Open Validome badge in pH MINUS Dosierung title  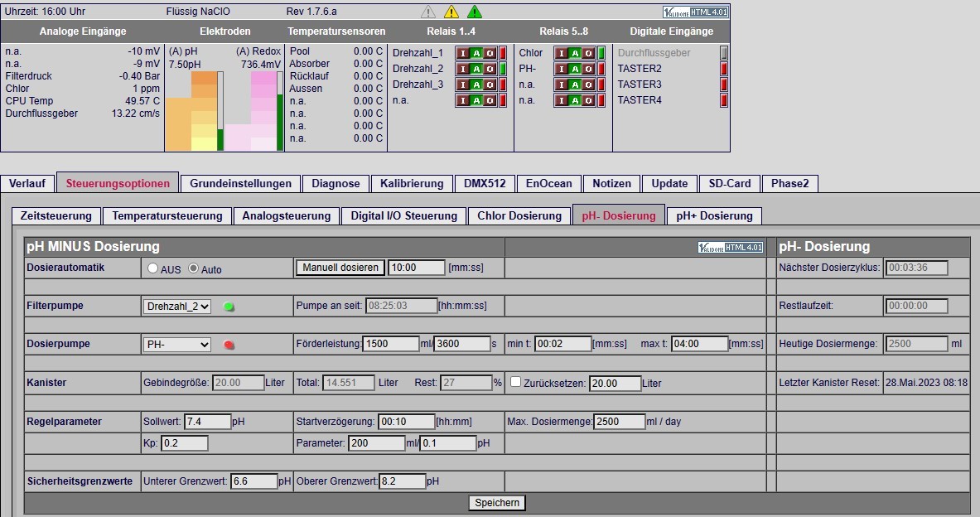point(731,248)
